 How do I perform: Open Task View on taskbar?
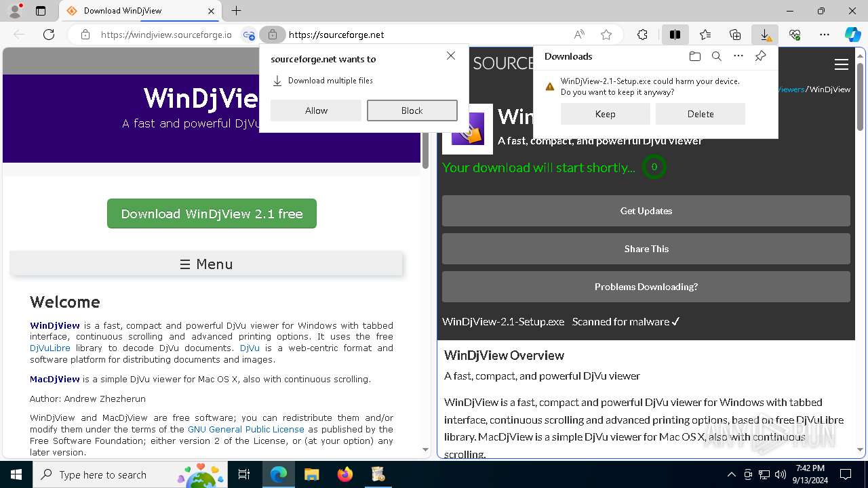244,474
